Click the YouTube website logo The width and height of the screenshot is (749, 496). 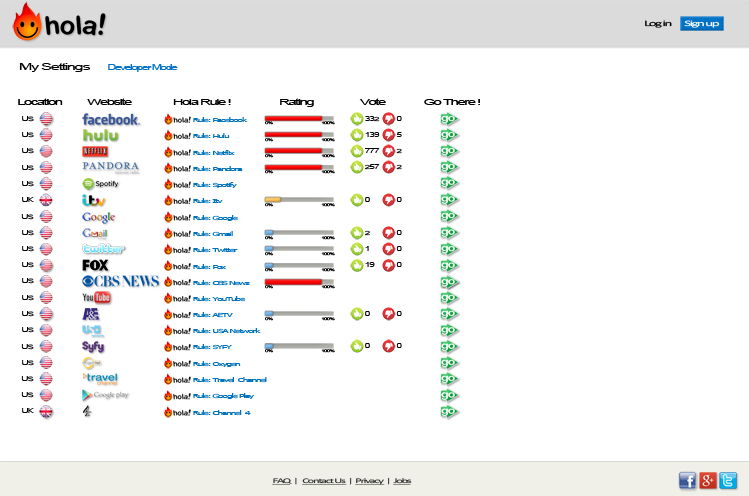pos(96,298)
